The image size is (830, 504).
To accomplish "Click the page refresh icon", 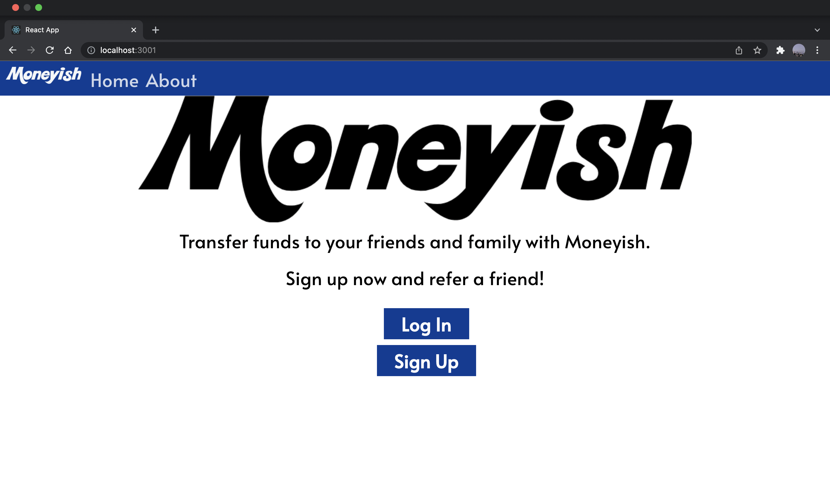I will tap(50, 50).
